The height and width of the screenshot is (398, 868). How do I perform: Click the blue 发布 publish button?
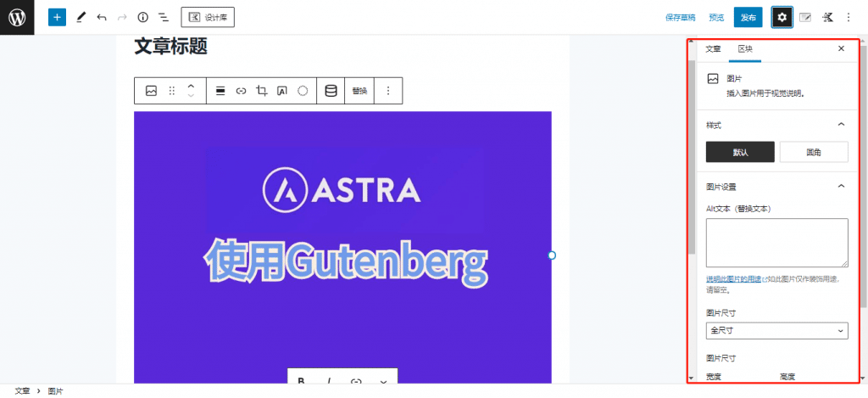coord(748,18)
